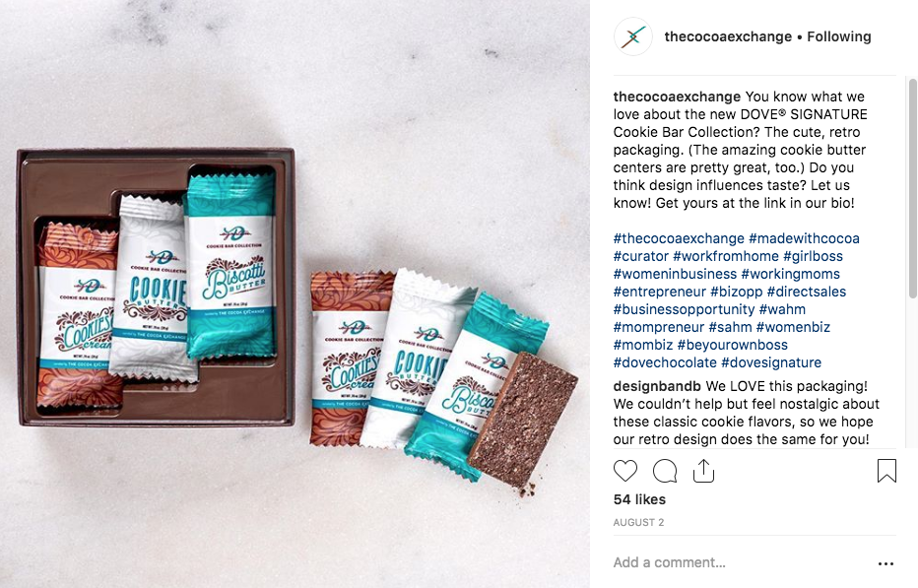Open the #thecocoaexchange hashtag

coord(679,238)
